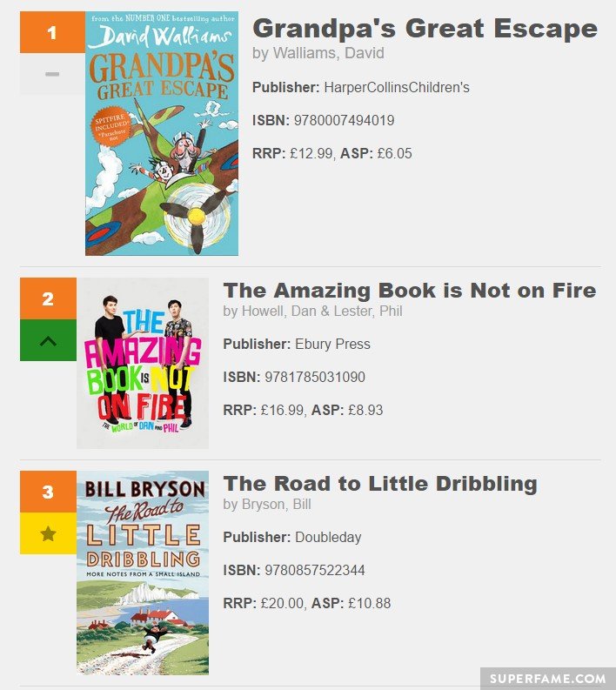The height and width of the screenshot is (690, 616).
Task: Click the green up-arrow movement indicator
Action: pyautogui.click(x=48, y=340)
